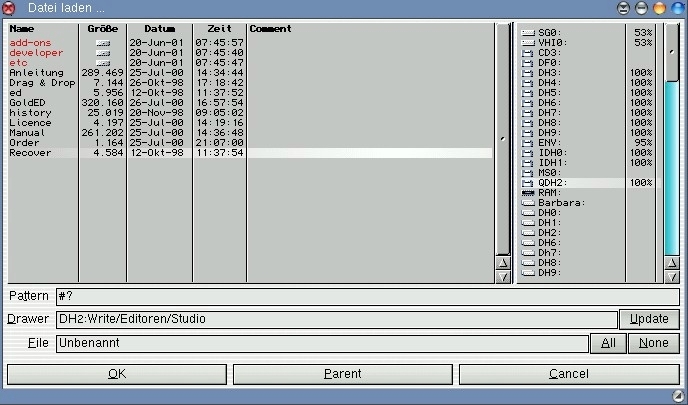688x405 pixels.
Task: Open the developer drawer icon
Action: pos(103,53)
